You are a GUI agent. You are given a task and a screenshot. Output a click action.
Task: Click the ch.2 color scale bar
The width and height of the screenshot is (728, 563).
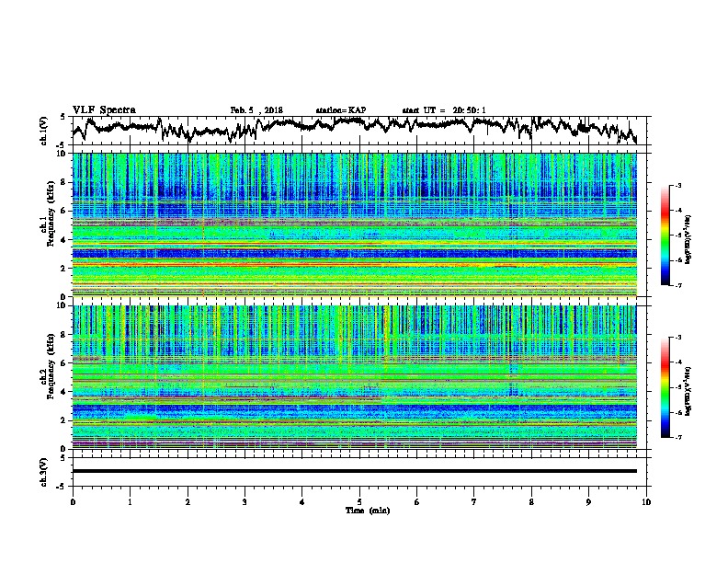(x=665, y=387)
